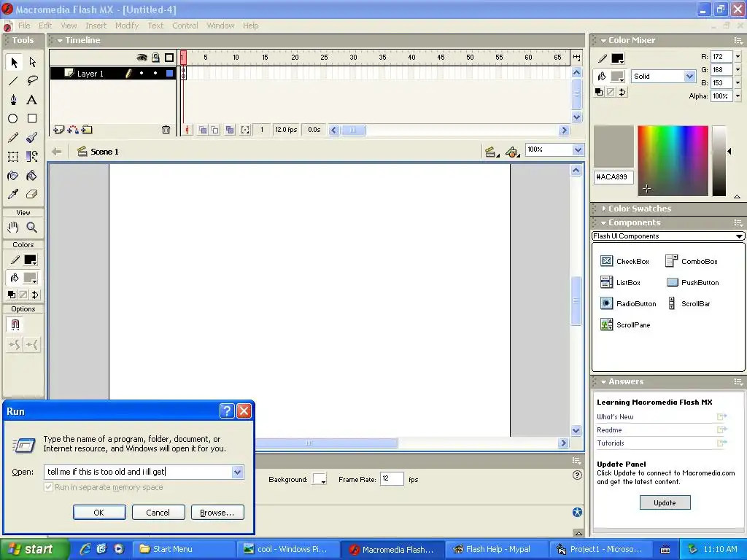This screenshot has height=560, width=747.
Task: Click the hex color #ACA899 field
Action: point(614,177)
